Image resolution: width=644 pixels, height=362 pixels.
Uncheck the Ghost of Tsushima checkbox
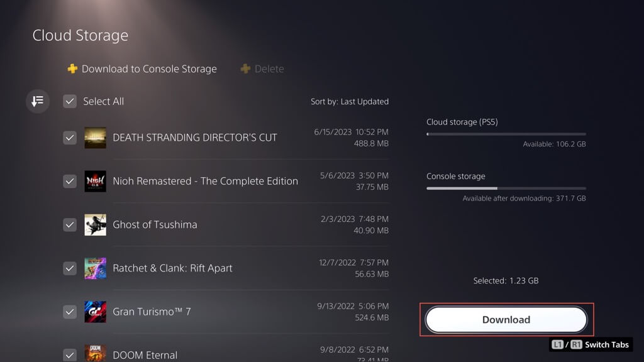(70, 224)
